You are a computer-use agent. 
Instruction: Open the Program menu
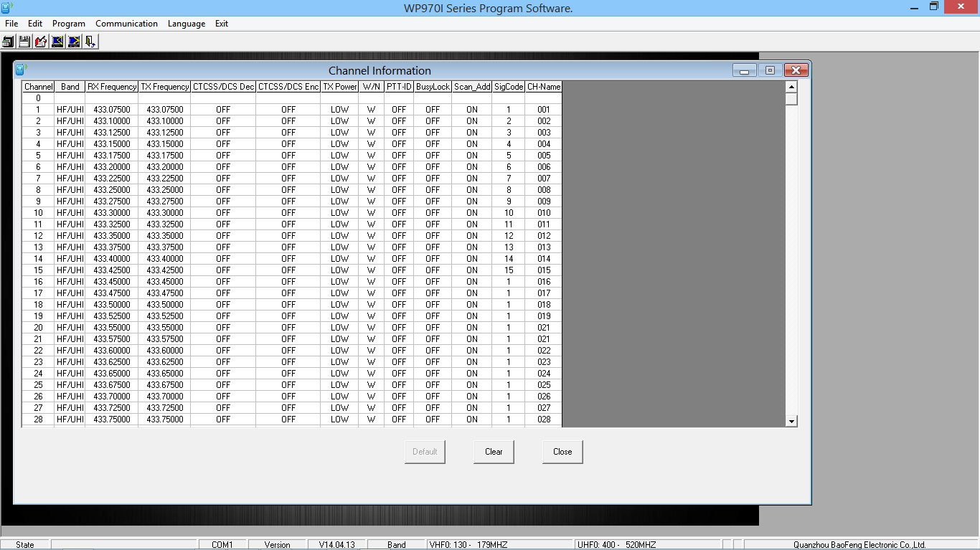[x=69, y=24]
